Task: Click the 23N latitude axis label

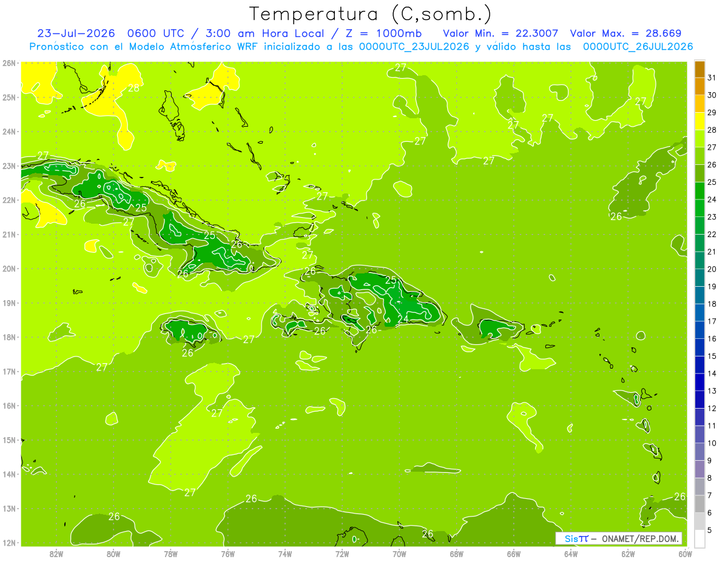Action: pos(9,166)
